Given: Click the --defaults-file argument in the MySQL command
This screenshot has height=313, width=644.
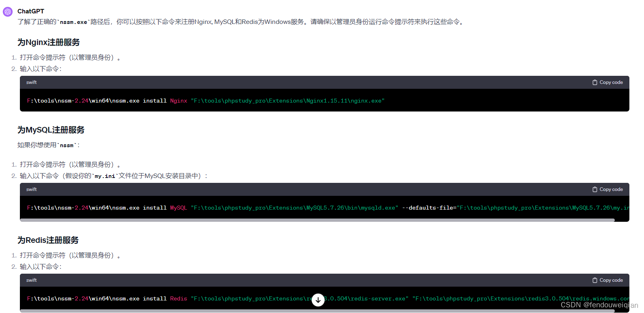Looking at the screenshot, I should point(515,208).
